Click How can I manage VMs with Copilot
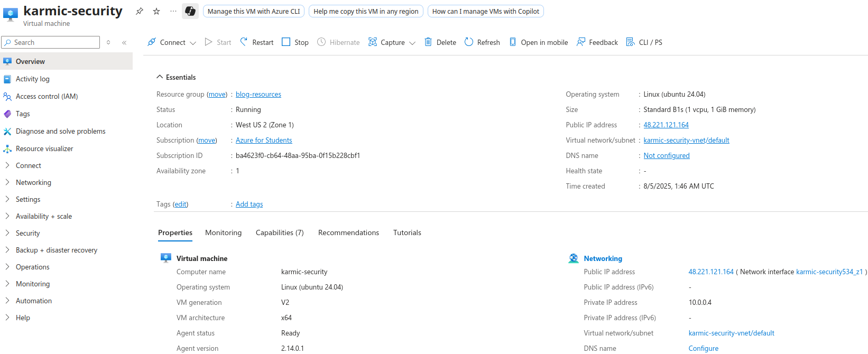This screenshot has height=354, width=868. (486, 11)
